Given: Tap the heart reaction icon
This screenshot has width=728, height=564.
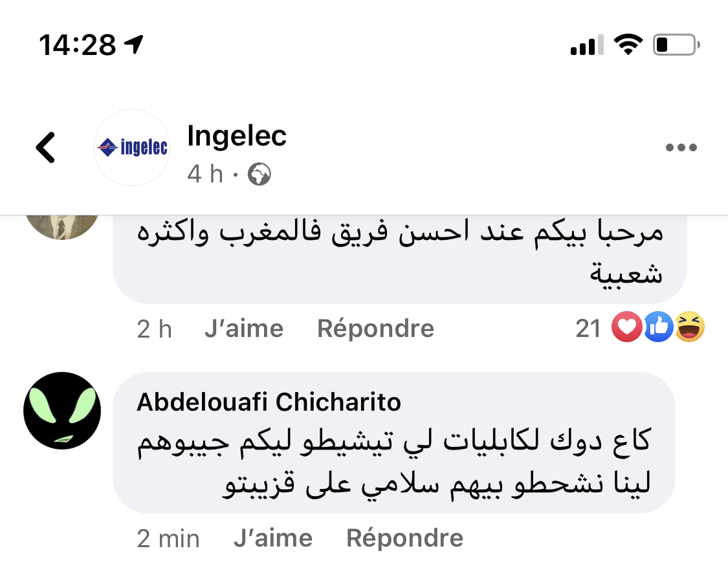Looking at the screenshot, I should (x=626, y=328).
